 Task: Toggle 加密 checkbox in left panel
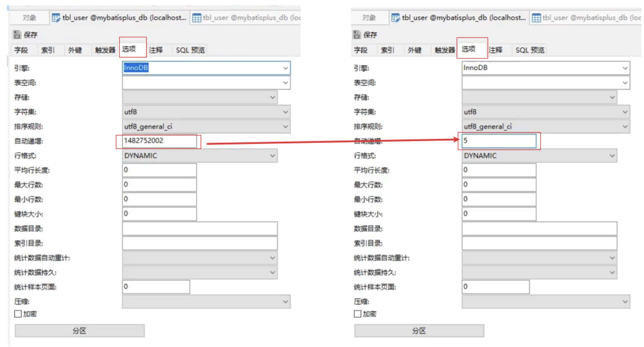18,314
